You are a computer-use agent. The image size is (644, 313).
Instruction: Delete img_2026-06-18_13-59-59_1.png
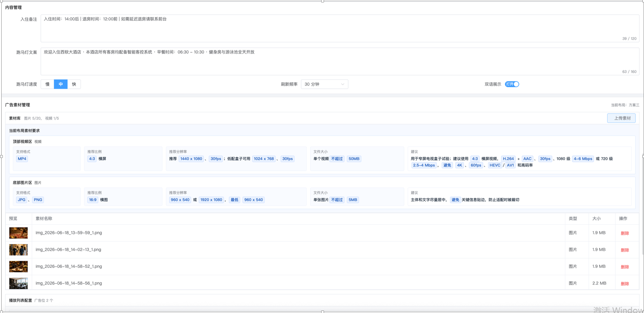point(624,233)
